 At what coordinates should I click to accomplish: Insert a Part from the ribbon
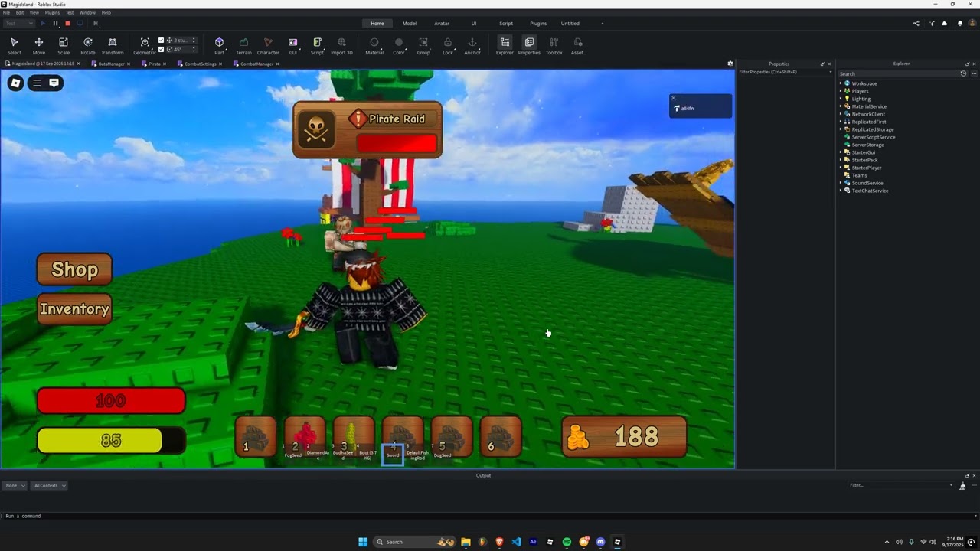coord(219,46)
